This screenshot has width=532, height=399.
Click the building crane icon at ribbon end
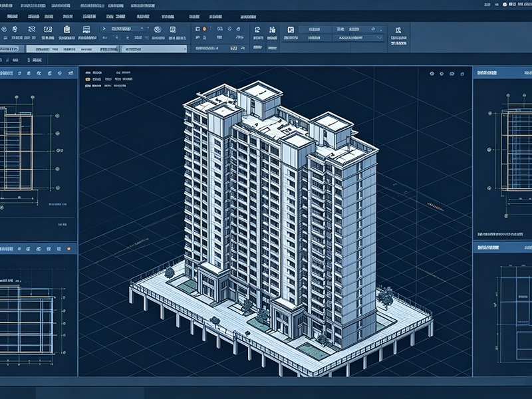pyautogui.click(x=398, y=30)
